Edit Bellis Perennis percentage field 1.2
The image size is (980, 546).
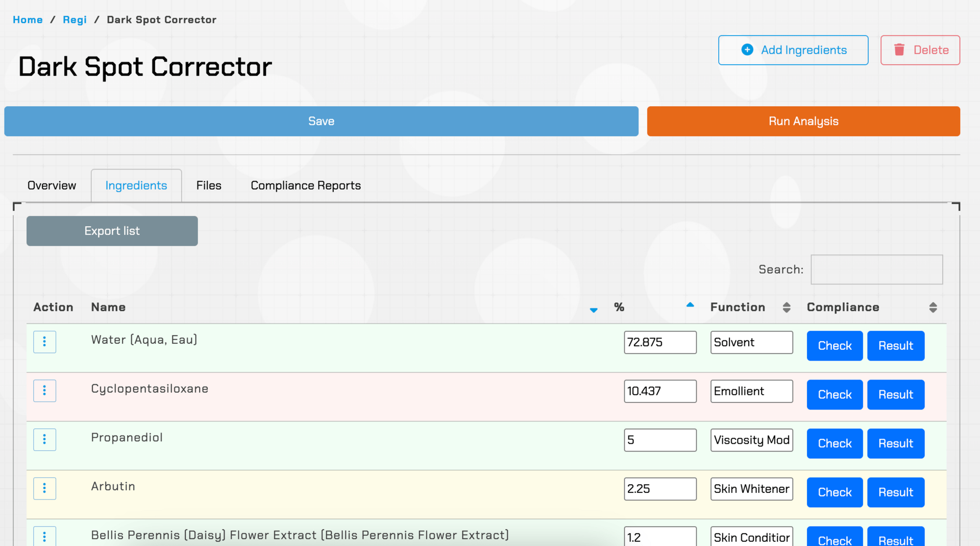click(x=660, y=537)
